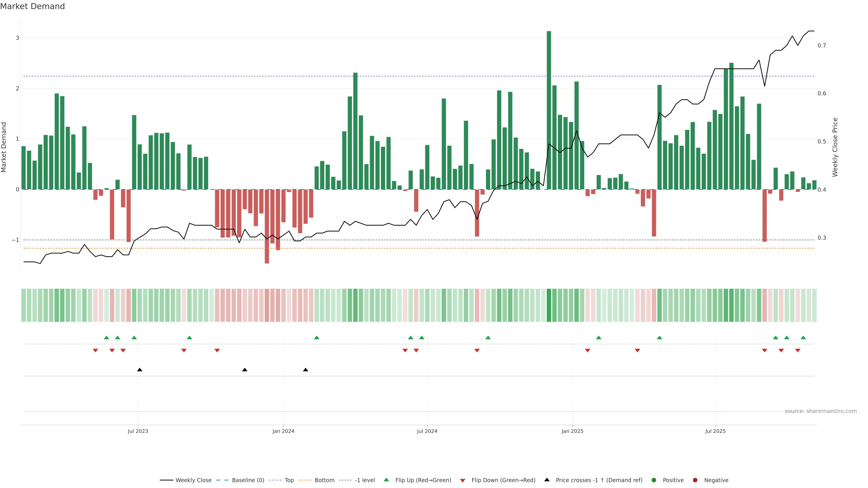Click the Weekly Close Price axis title
Viewport: 868px width, 488px height.
pyautogui.click(x=835, y=147)
